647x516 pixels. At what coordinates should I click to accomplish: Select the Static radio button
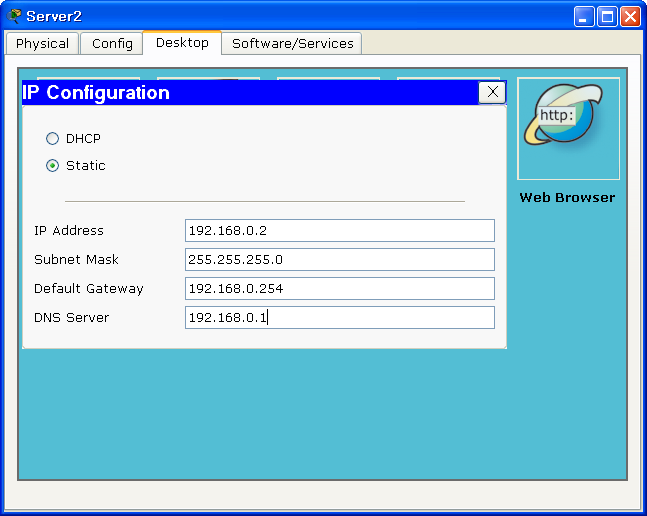click(52, 166)
